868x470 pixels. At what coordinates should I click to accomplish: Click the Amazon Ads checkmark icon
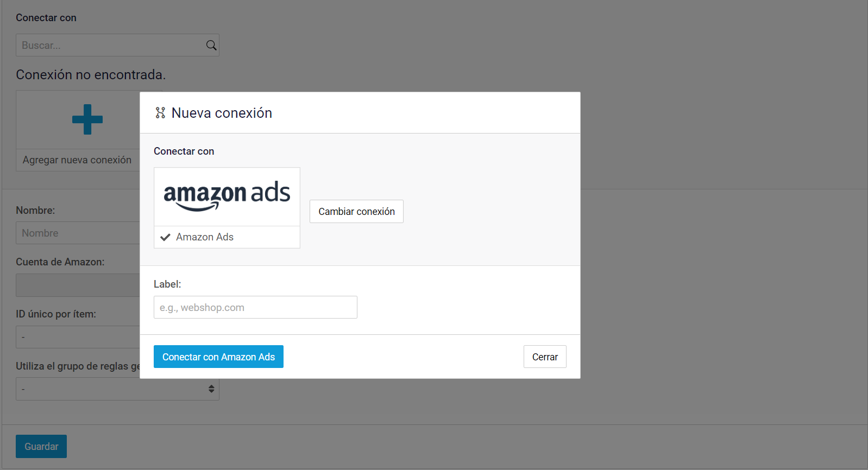(x=166, y=237)
